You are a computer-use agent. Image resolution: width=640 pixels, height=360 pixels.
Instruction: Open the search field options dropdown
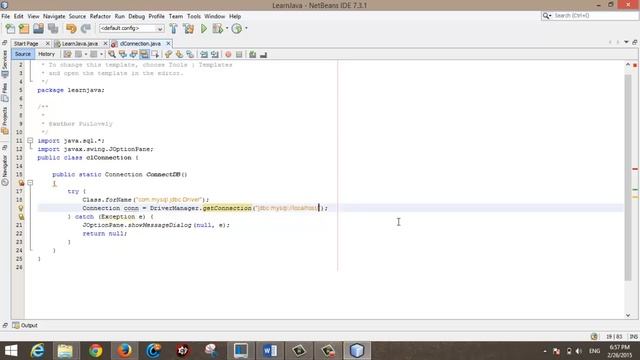click(x=547, y=16)
